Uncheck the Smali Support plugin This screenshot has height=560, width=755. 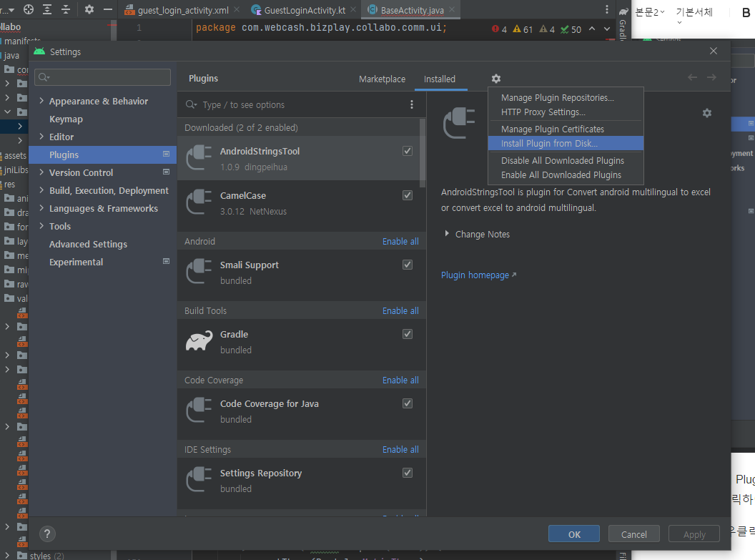click(x=408, y=265)
